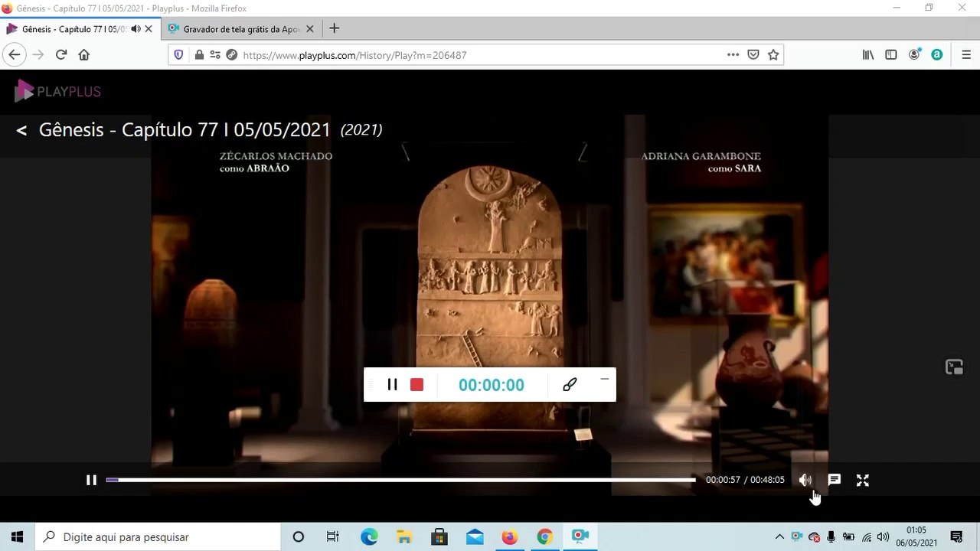Minimize the screen recorder toolbar
This screenshot has height=551, width=980.
(x=604, y=378)
